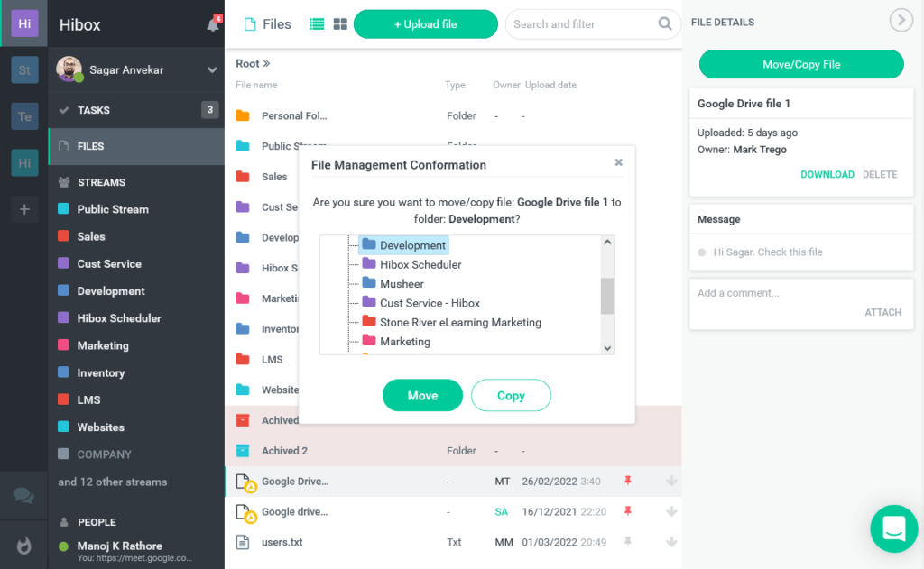The width and height of the screenshot is (924, 569).
Task: Confirm with the Move button
Action: click(x=422, y=395)
